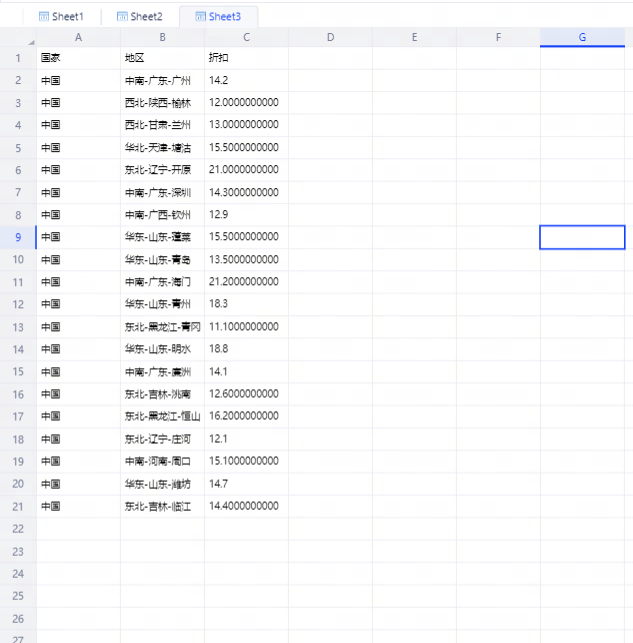Viewport: 633px width, 643px height.
Task: Click the Sheet1 tab's spreadsheet icon
Action: [44, 17]
